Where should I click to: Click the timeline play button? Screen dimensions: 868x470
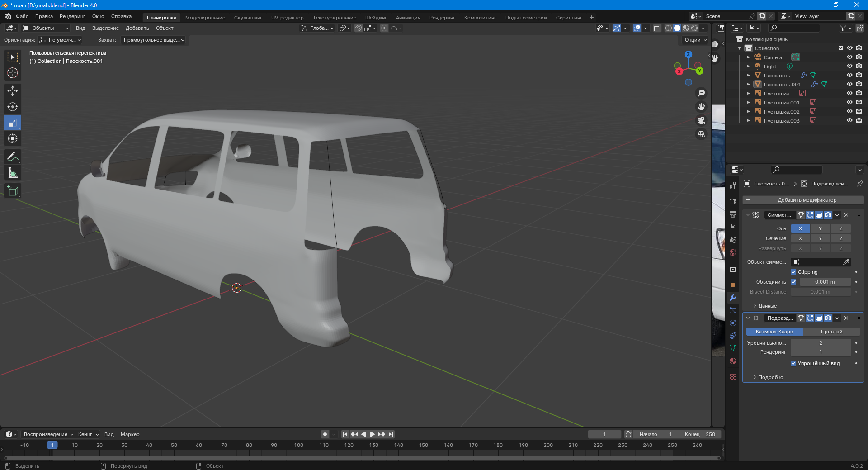pos(373,434)
